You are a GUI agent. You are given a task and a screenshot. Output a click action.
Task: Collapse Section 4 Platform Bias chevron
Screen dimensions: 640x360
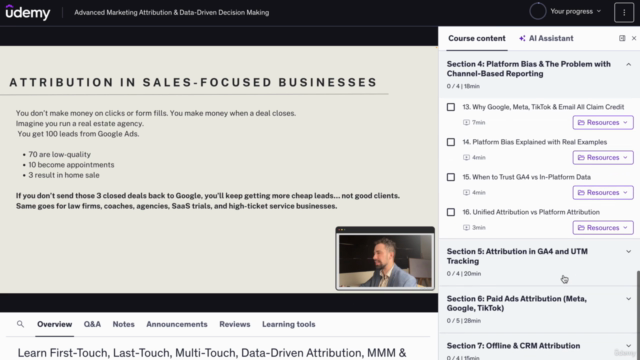(629, 64)
